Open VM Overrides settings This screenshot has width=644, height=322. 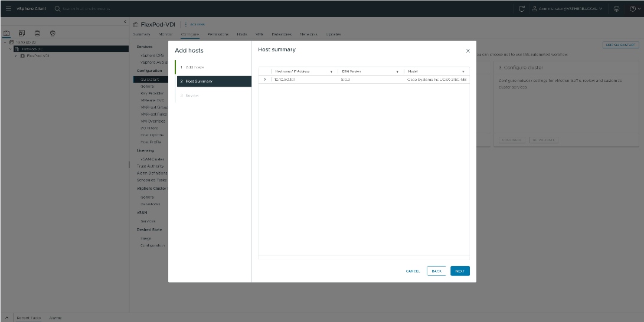tap(153, 121)
